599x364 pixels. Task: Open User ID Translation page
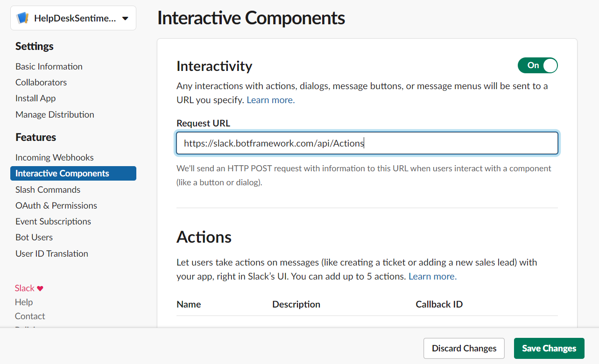[51, 253]
